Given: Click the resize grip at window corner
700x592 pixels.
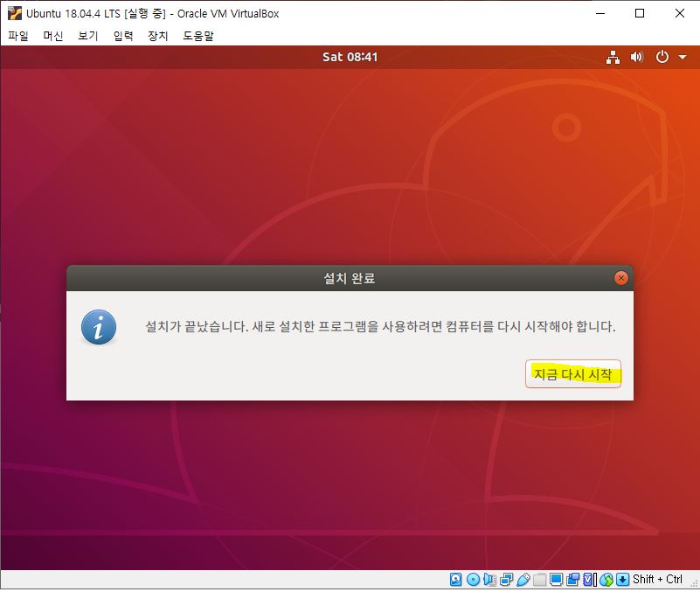Looking at the screenshot, I should pyautogui.click(x=694, y=584).
